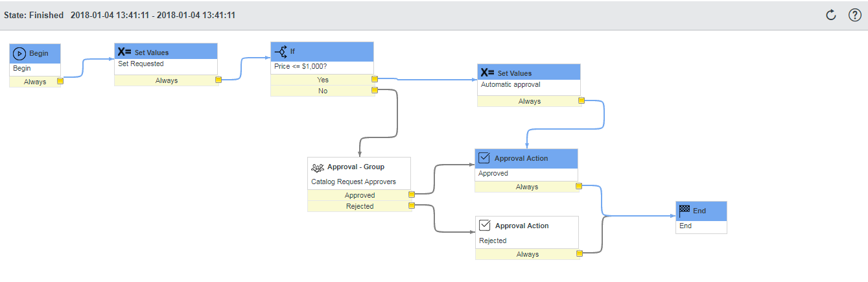Click 'Approved' description under Approval Action
The width and height of the screenshot is (868, 282).
click(x=493, y=174)
